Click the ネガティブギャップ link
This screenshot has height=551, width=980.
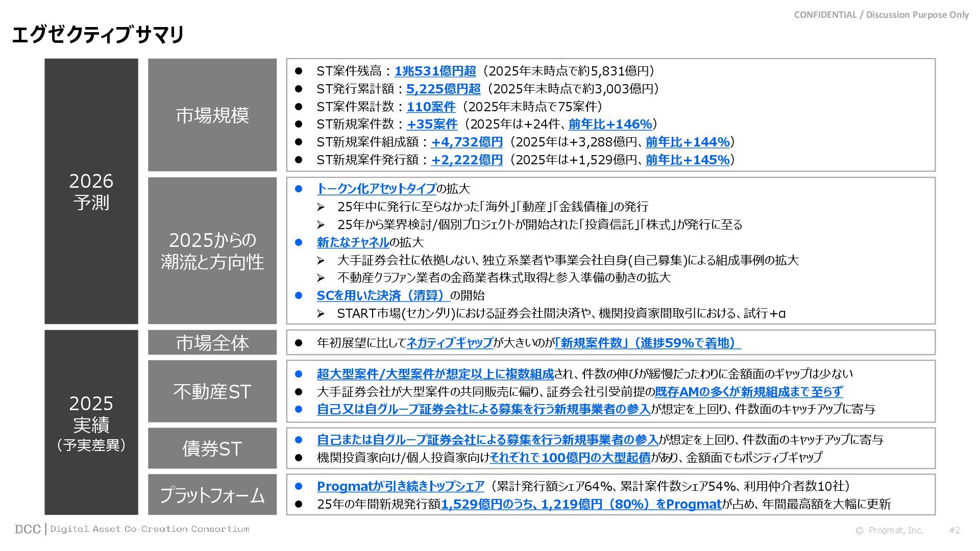449,343
